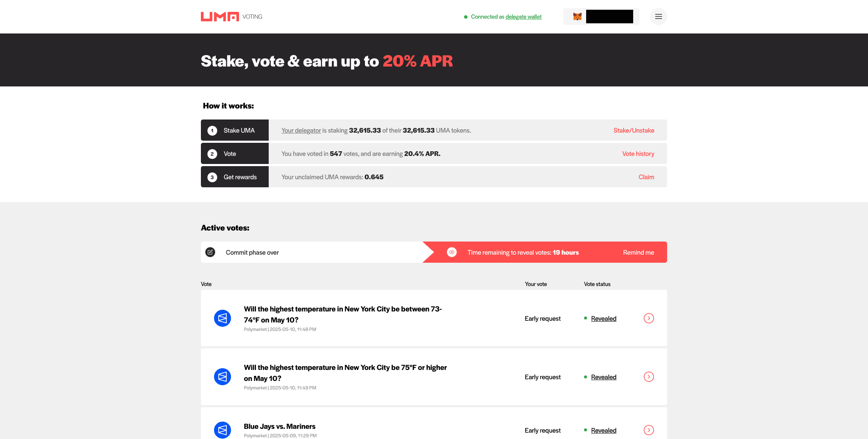
Task: Open the hamburger navigation menu
Action: (658, 17)
